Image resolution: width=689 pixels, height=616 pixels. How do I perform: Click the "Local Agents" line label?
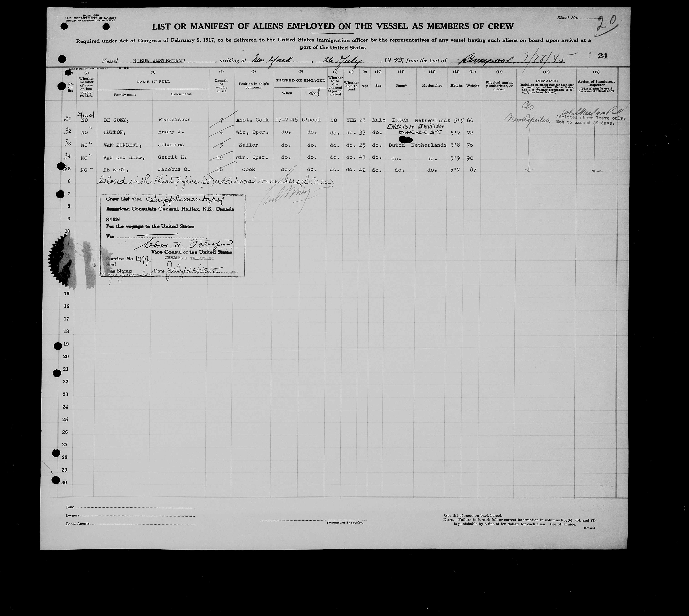click(x=78, y=523)
